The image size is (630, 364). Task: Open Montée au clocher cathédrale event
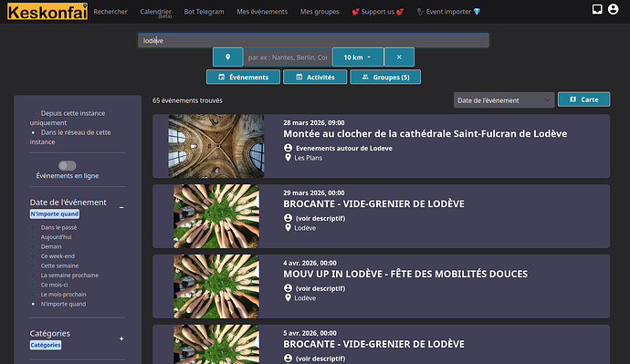pos(425,133)
